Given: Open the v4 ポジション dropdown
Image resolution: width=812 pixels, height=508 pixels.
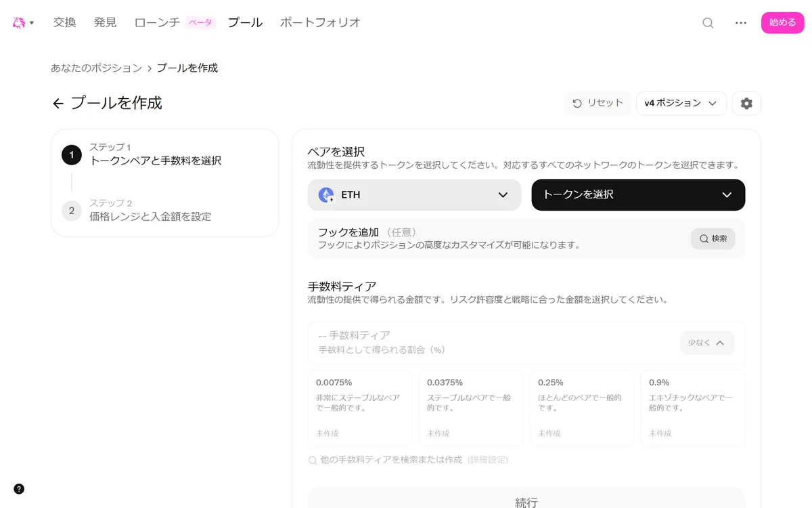Looking at the screenshot, I should tap(681, 103).
